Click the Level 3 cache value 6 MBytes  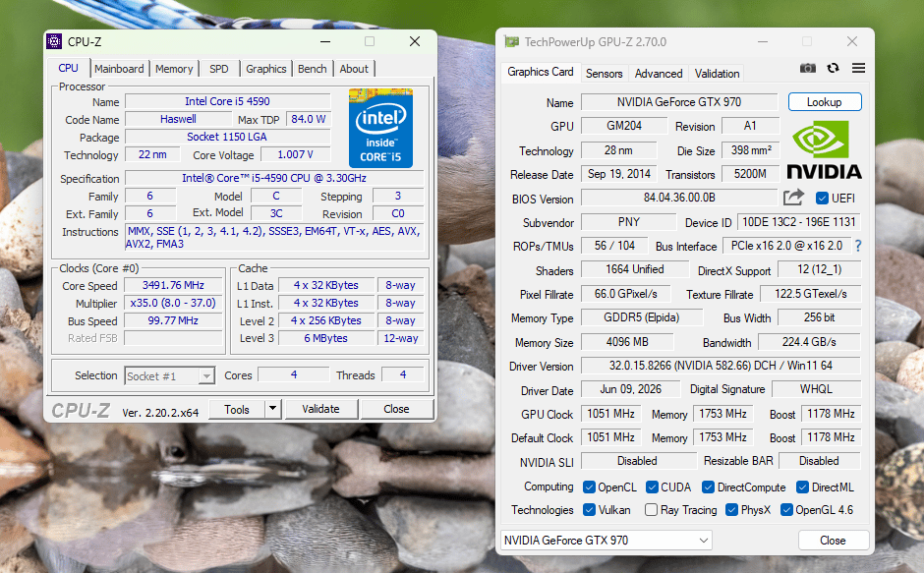pos(326,338)
